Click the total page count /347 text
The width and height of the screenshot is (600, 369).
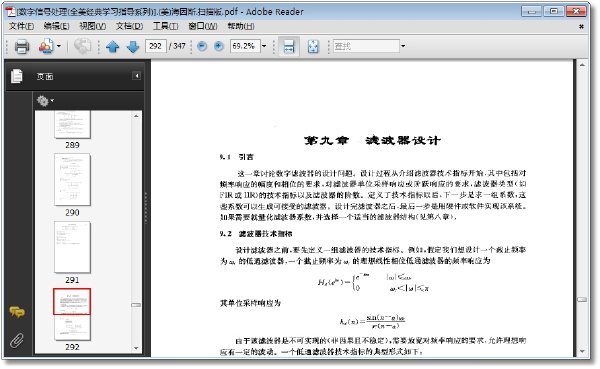coord(177,46)
